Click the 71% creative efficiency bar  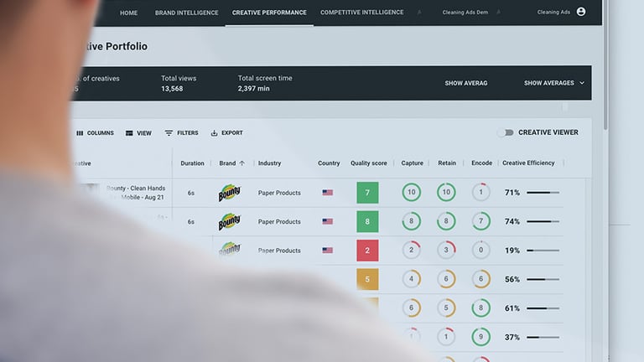[x=543, y=193]
